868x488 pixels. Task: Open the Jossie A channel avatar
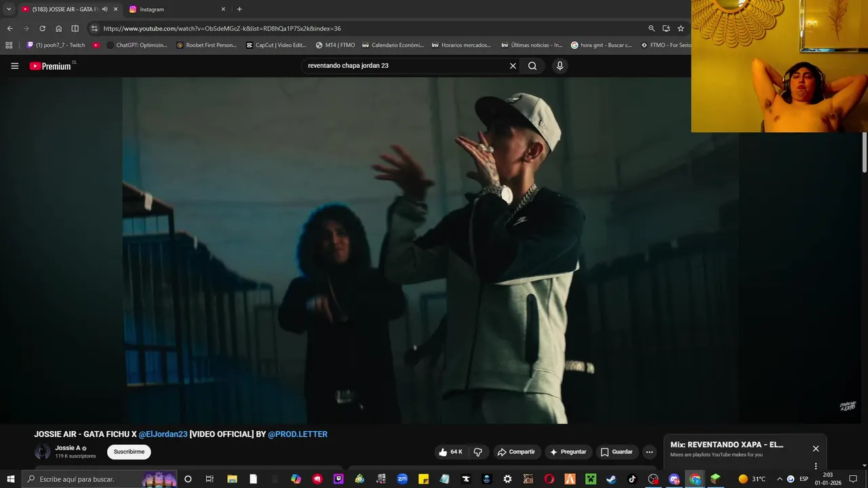click(x=43, y=451)
